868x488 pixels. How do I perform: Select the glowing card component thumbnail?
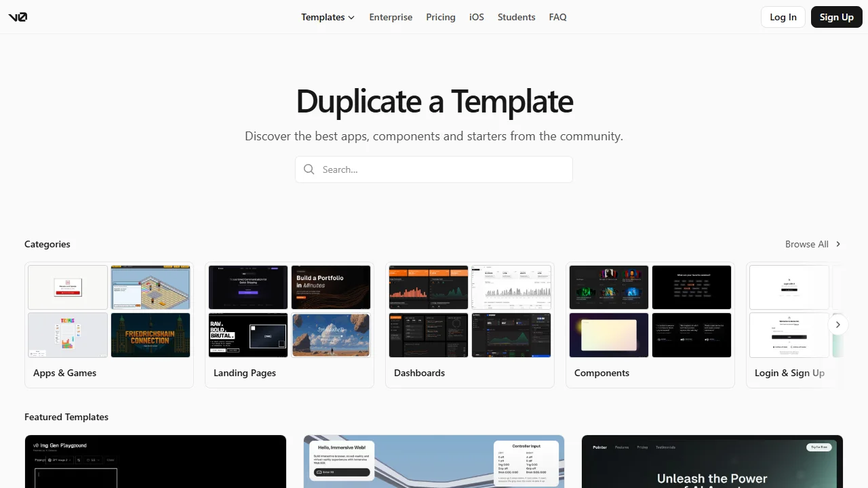tap(609, 335)
